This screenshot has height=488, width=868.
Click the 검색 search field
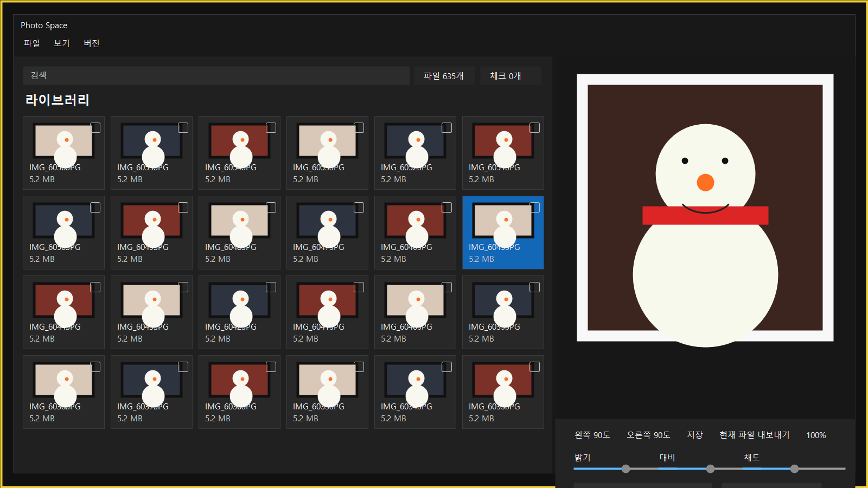pos(216,76)
